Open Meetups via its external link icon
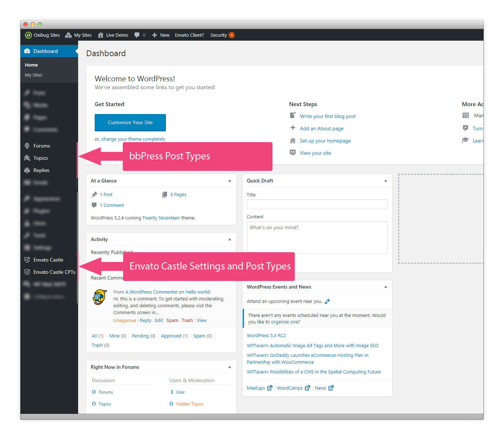 (270, 388)
